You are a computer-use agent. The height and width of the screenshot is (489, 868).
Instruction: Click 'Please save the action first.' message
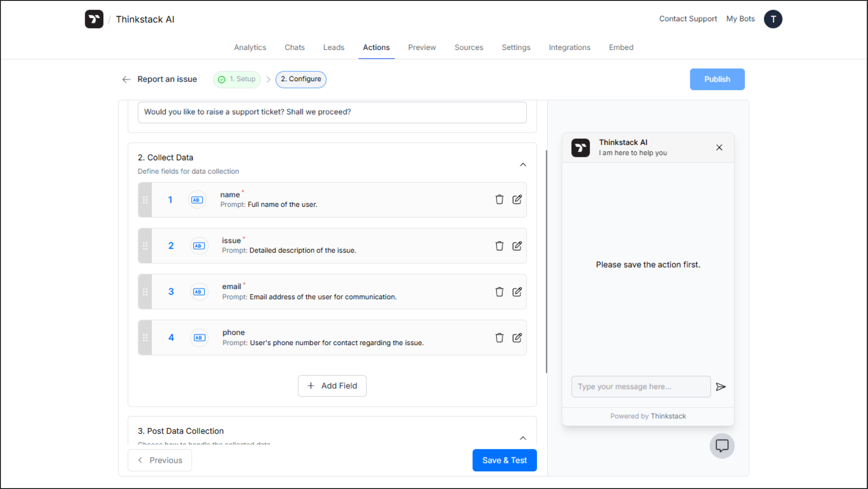(648, 265)
